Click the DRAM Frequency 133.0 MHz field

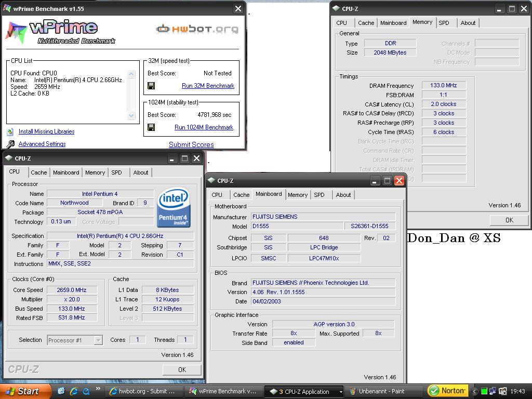(x=444, y=85)
